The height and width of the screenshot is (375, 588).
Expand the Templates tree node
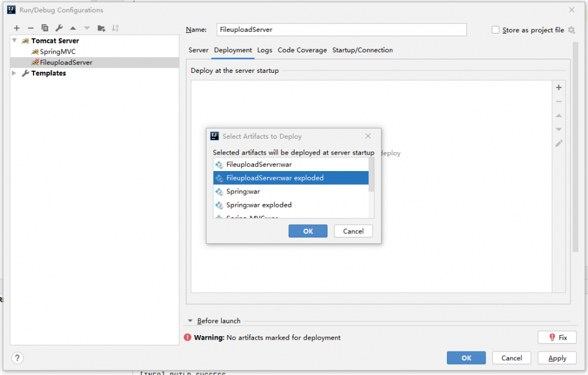point(14,73)
